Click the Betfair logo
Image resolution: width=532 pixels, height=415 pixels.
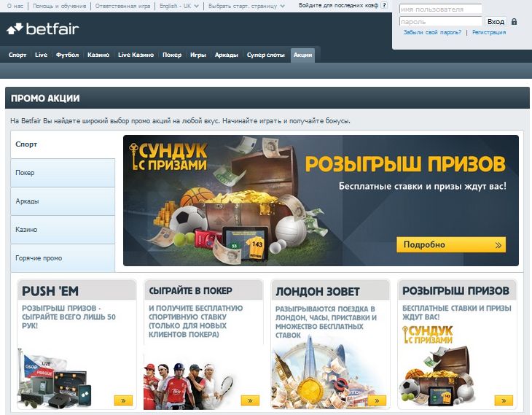click(x=43, y=29)
